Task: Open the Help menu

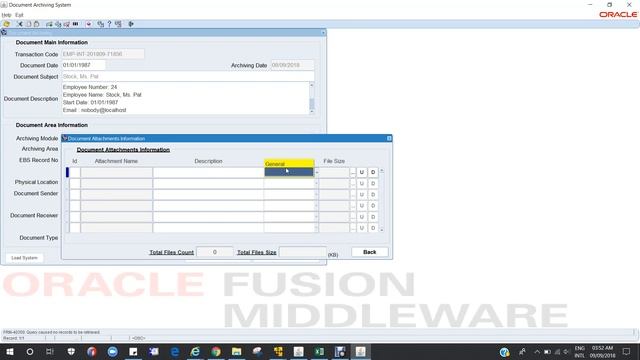Action: 6,15
